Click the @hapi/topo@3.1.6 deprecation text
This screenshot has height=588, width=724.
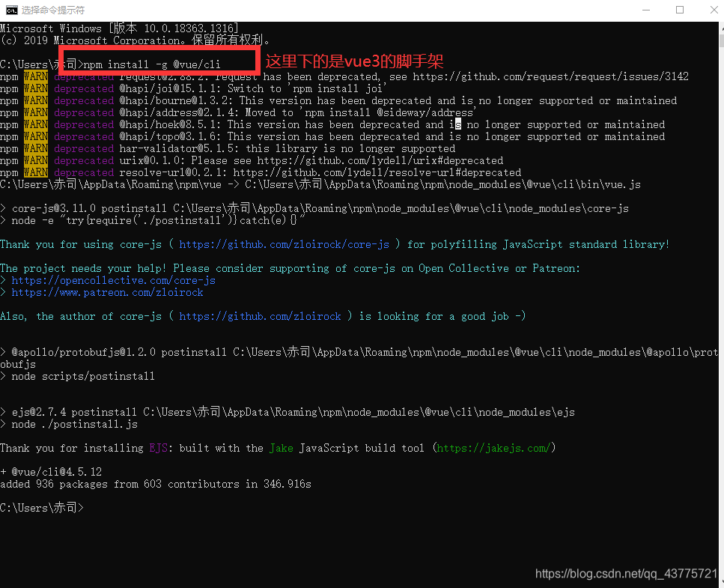(392, 137)
